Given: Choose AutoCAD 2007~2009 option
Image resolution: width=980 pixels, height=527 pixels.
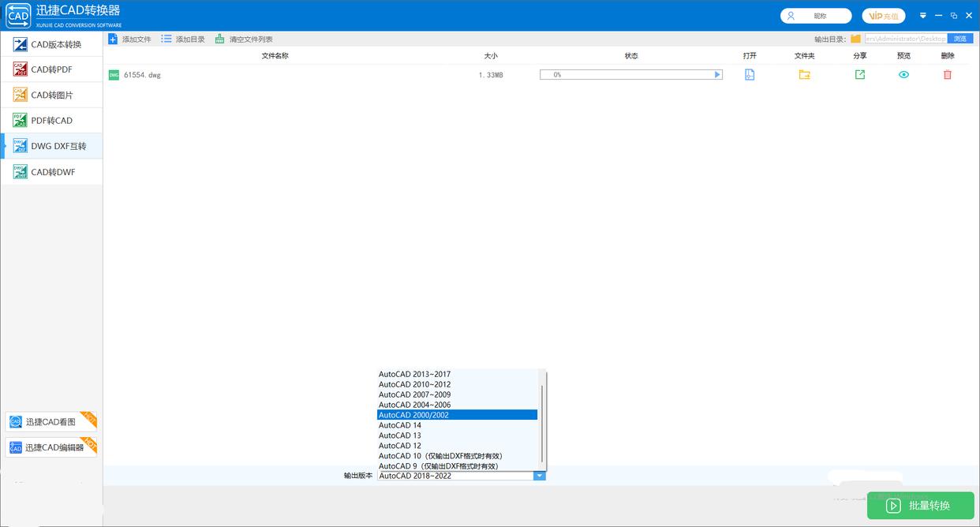Looking at the screenshot, I should click(x=458, y=394).
